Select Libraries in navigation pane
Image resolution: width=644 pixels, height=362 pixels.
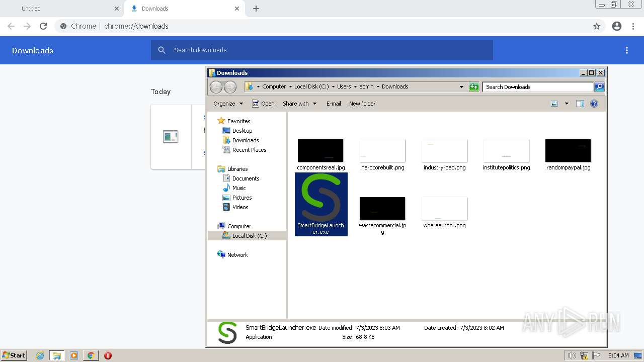pos(237,169)
